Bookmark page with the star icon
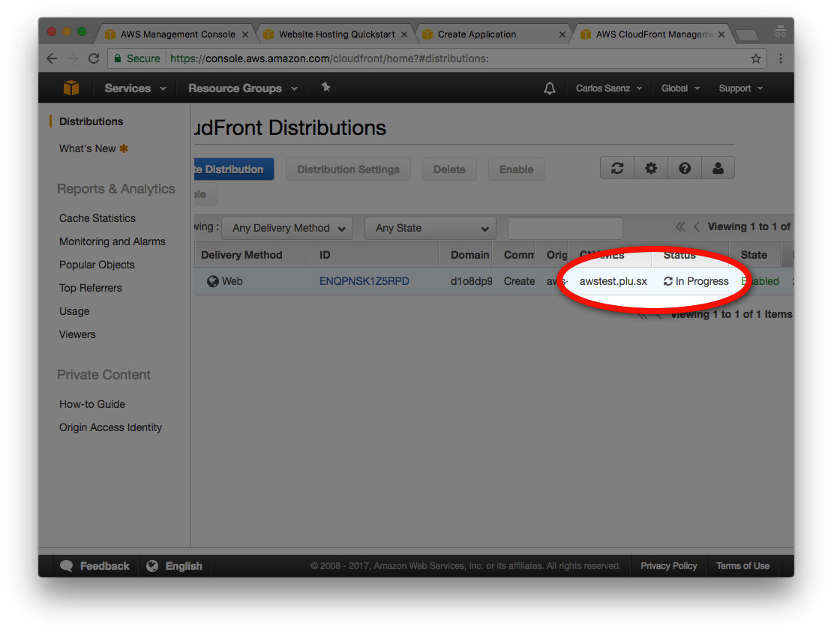 (756, 59)
